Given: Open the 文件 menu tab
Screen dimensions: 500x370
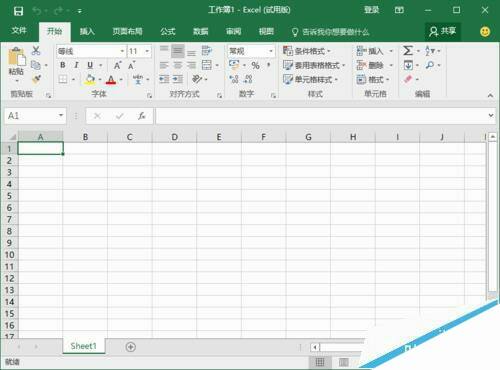Looking at the screenshot, I should pyautogui.click(x=19, y=31).
